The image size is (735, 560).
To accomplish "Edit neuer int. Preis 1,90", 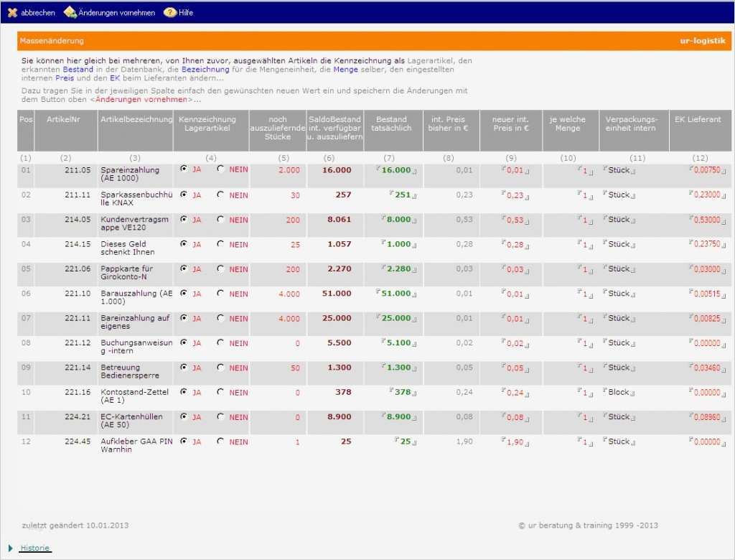I will pos(515,442).
